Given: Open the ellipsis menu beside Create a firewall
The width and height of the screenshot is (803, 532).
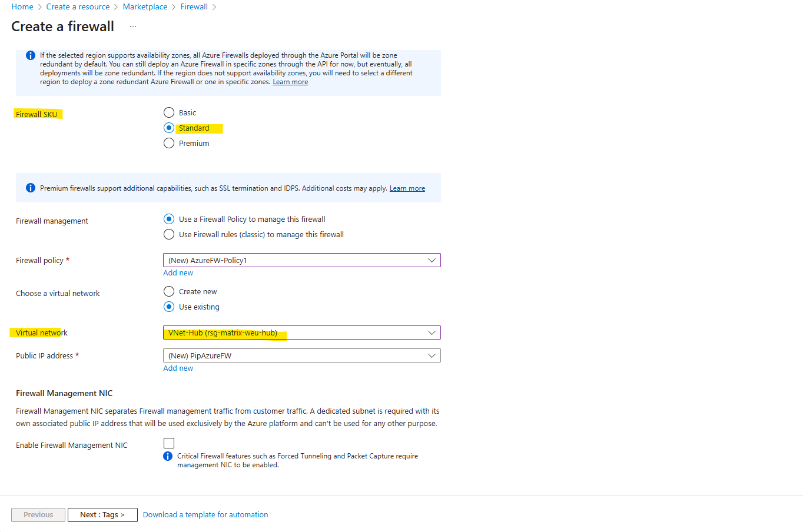Looking at the screenshot, I should point(133,26).
